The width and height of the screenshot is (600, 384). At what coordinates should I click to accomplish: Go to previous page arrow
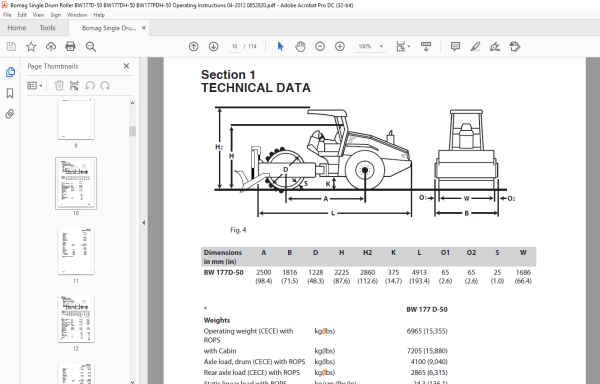click(x=194, y=47)
